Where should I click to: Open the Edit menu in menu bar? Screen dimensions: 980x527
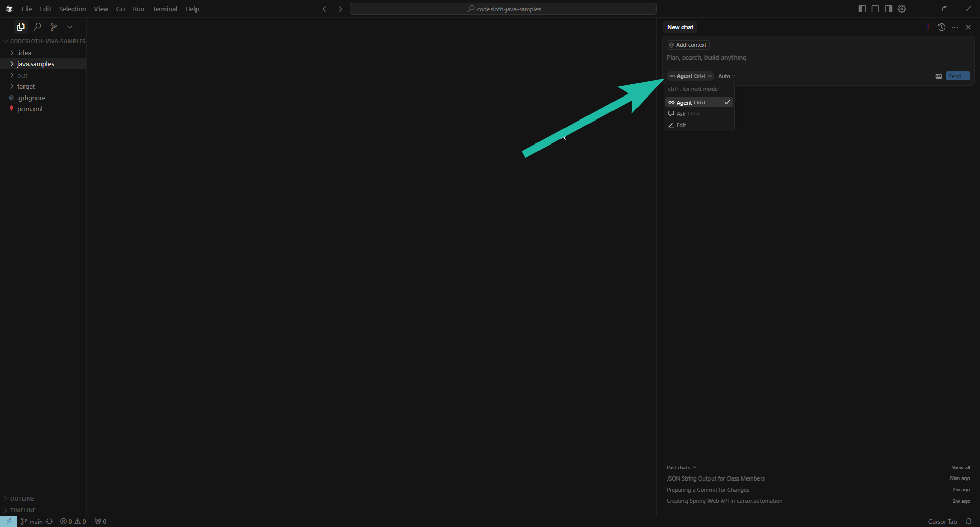coord(45,9)
